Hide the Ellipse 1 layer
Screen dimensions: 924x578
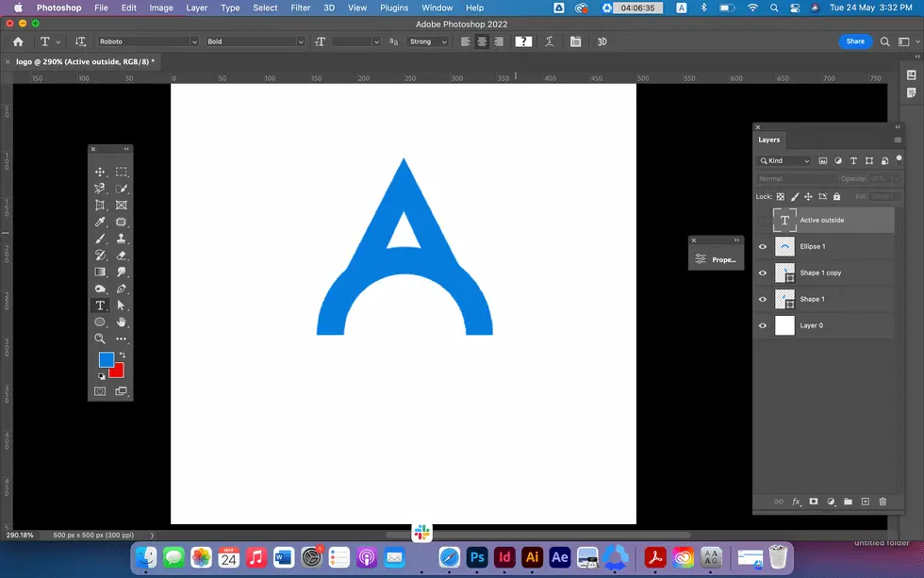click(x=762, y=246)
